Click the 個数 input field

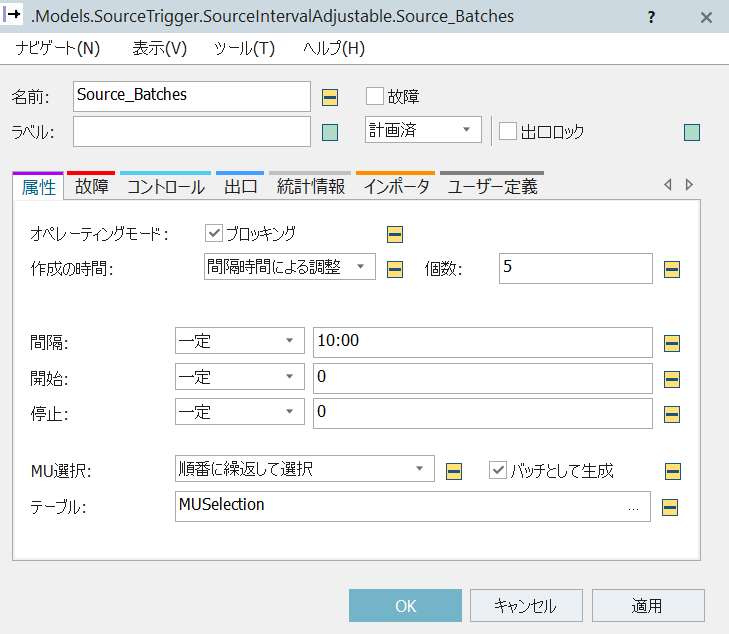(x=576, y=268)
